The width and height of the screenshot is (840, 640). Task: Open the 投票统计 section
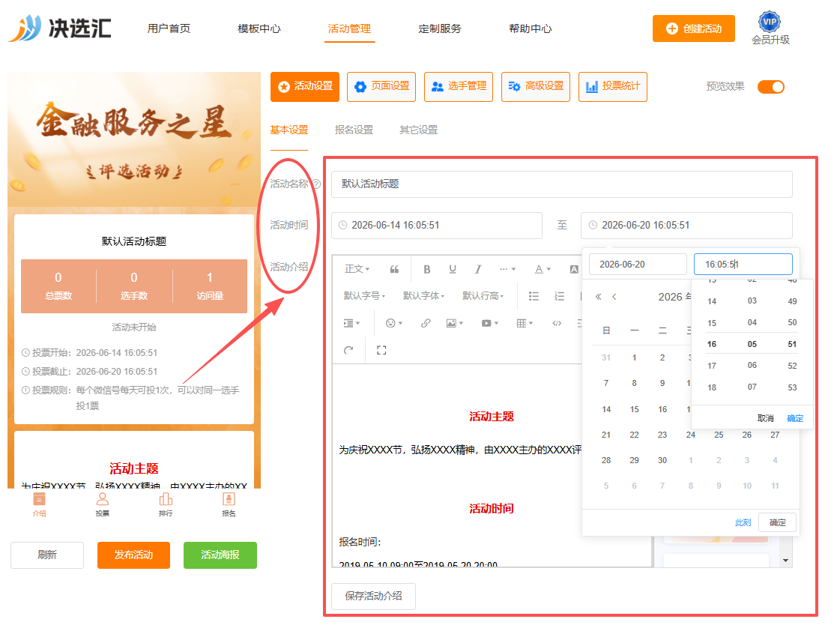click(x=613, y=86)
